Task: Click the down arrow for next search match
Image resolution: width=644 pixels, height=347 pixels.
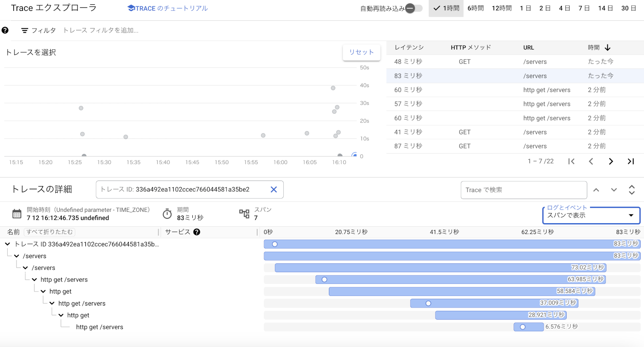Action: click(614, 190)
